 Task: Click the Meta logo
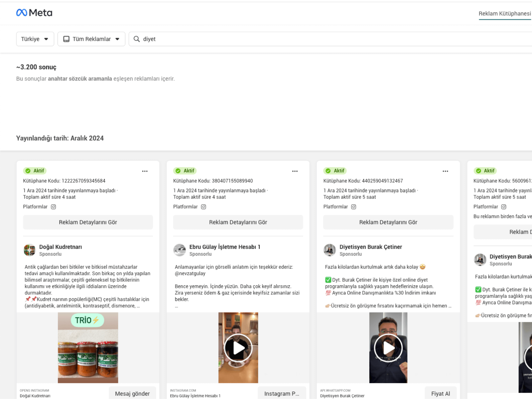click(x=34, y=13)
